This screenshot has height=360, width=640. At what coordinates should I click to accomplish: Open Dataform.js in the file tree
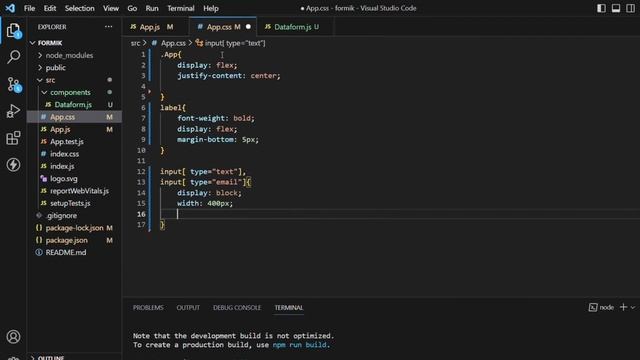pos(74,105)
